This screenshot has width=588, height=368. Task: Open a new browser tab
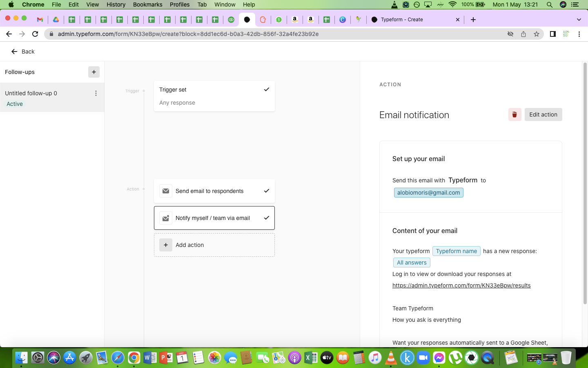(473, 20)
